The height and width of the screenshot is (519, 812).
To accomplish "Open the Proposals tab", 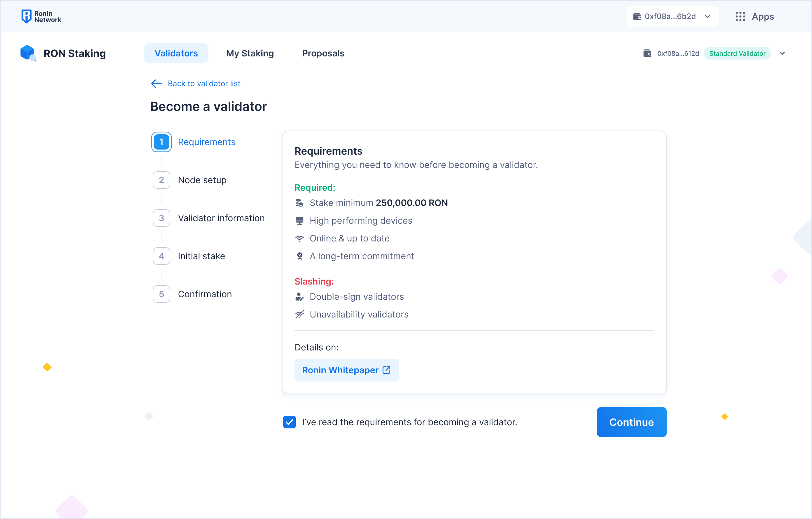I will (323, 53).
